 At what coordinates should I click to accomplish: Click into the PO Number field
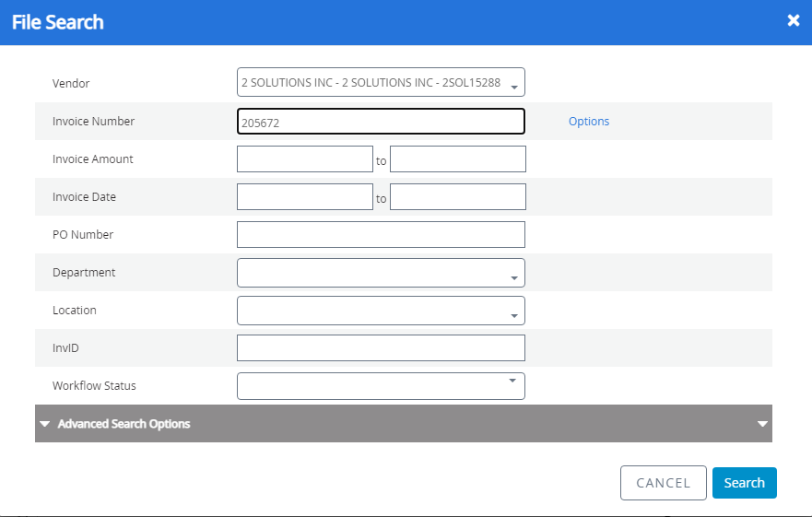pos(380,235)
